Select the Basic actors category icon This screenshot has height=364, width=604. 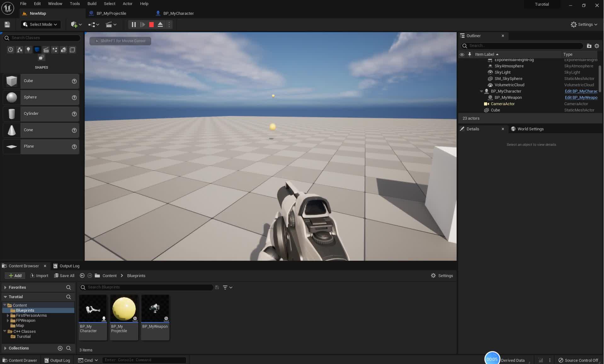coord(19,49)
